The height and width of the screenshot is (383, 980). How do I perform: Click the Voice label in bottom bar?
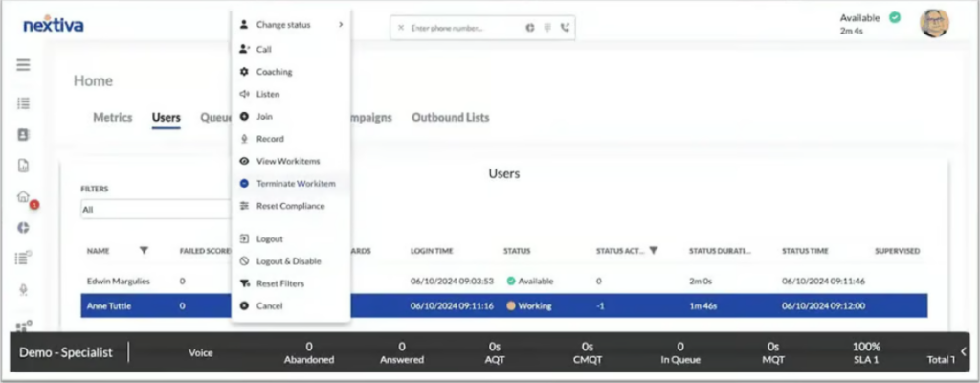(201, 353)
